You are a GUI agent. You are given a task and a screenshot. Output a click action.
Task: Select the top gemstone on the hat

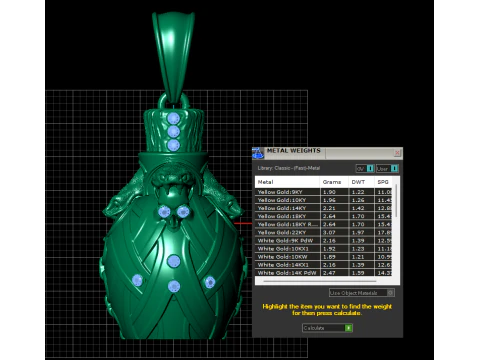point(173,118)
